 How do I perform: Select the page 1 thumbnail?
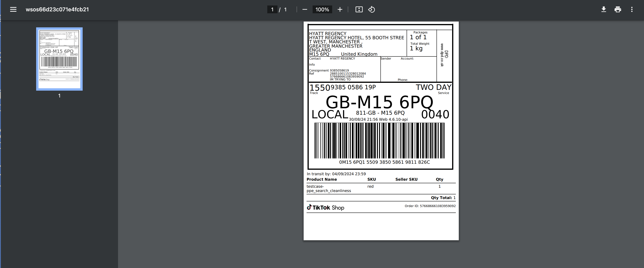(59, 59)
